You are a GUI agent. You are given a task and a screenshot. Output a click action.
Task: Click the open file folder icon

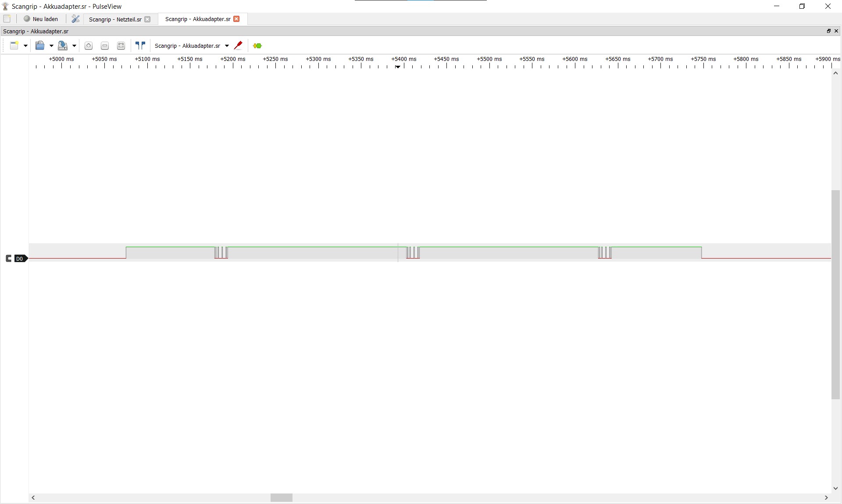click(40, 46)
